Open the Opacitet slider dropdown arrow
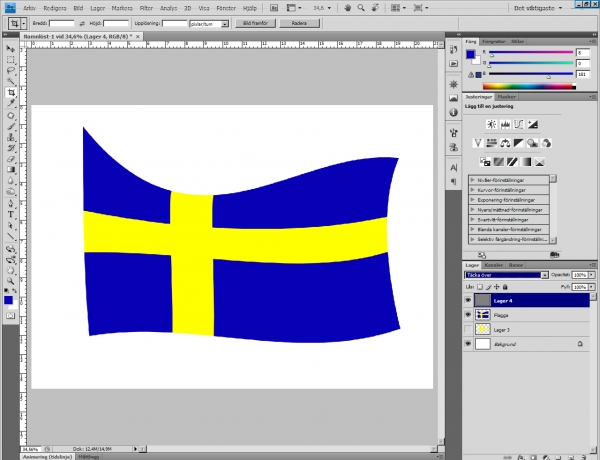The image size is (600, 460). (x=592, y=275)
